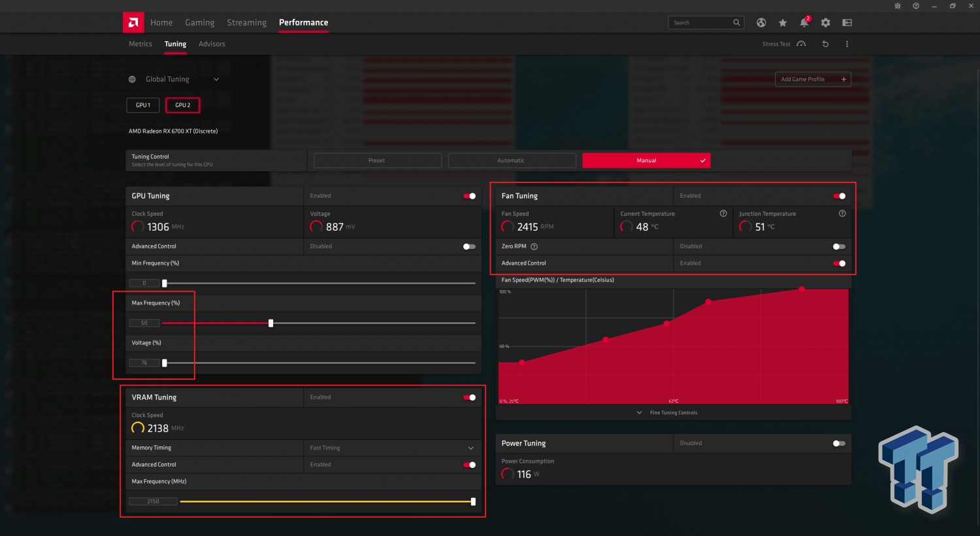Click the plus icon on Add Game Profile
This screenshot has height=536, width=980.
(x=843, y=79)
